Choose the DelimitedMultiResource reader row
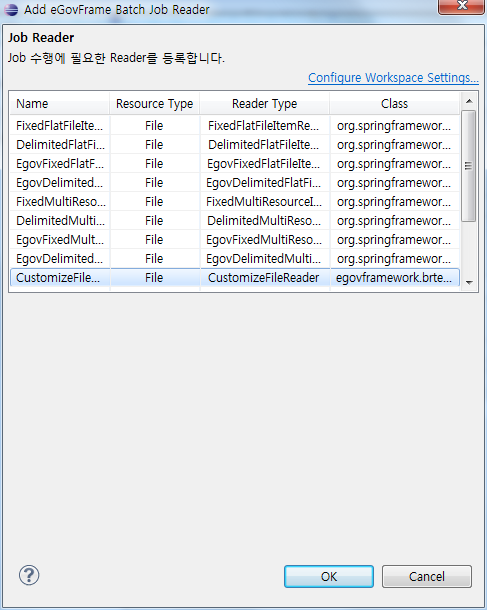 235,221
